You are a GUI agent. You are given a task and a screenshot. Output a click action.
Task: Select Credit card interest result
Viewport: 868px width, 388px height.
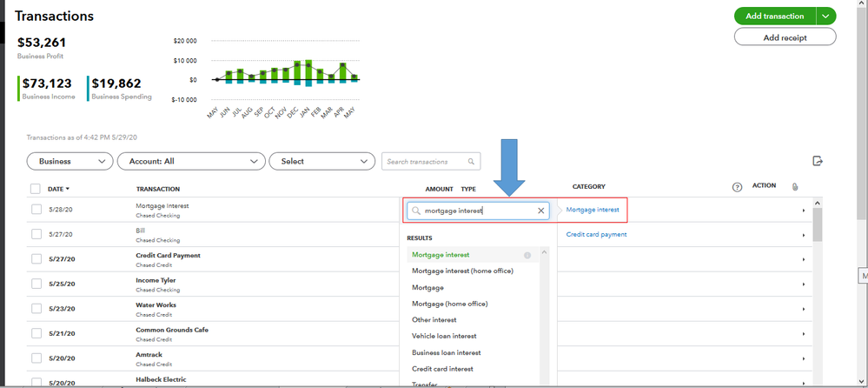tap(443, 369)
